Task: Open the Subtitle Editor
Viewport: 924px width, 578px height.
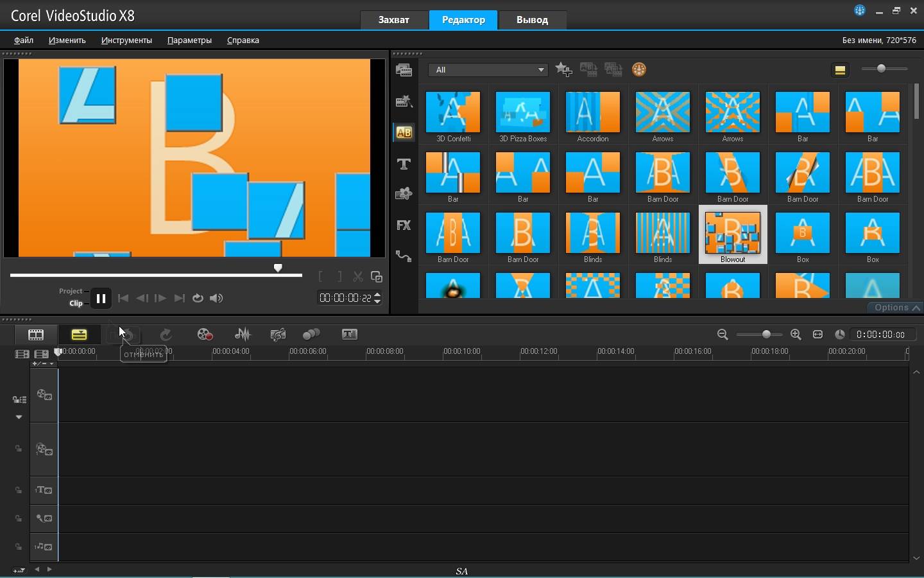Action: [350, 335]
